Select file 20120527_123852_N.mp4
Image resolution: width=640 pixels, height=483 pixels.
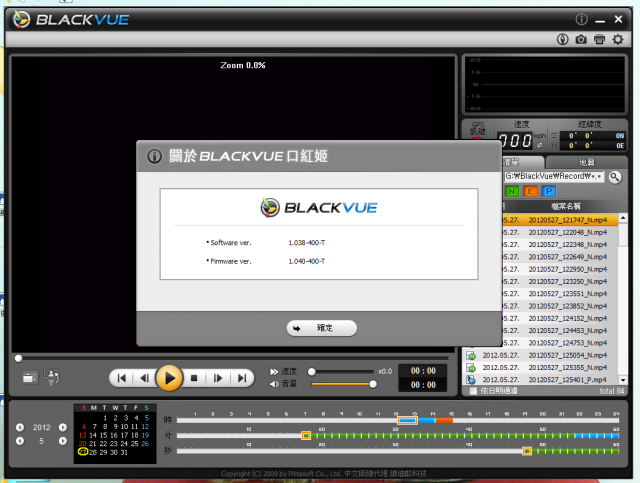[560, 306]
